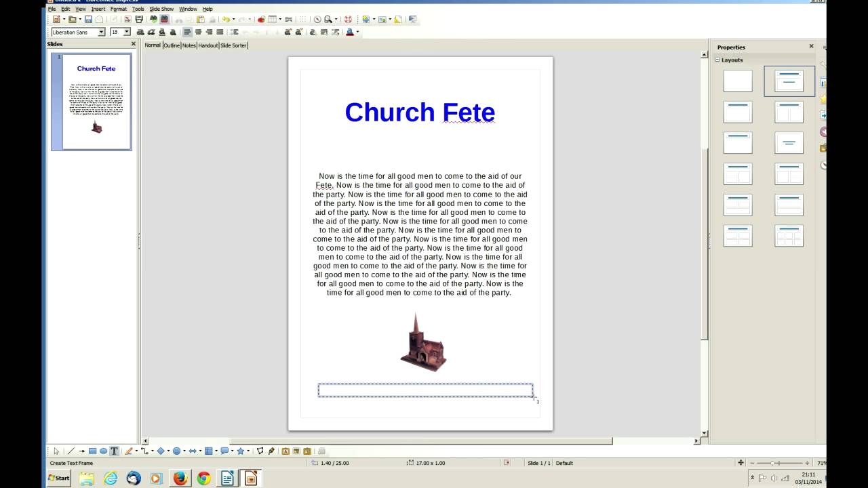The image size is (868, 488).
Task: Open the font name dropdown
Action: point(102,32)
